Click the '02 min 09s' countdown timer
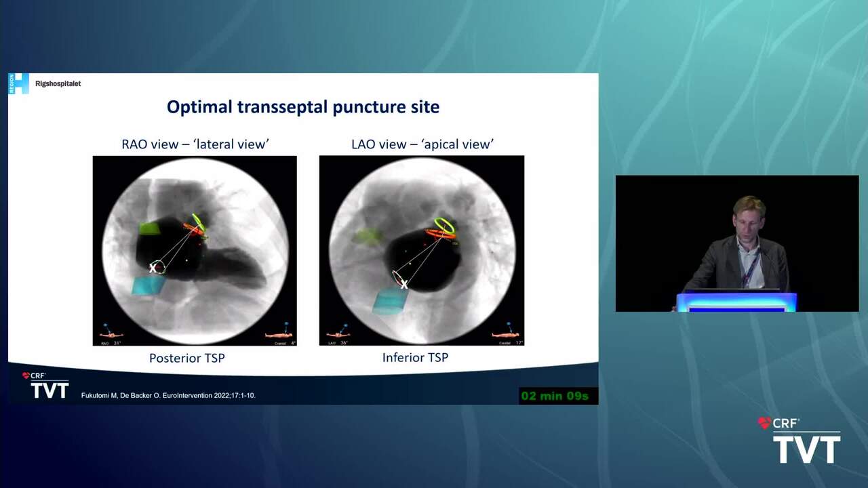 pyautogui.click(x=555, y=396)
